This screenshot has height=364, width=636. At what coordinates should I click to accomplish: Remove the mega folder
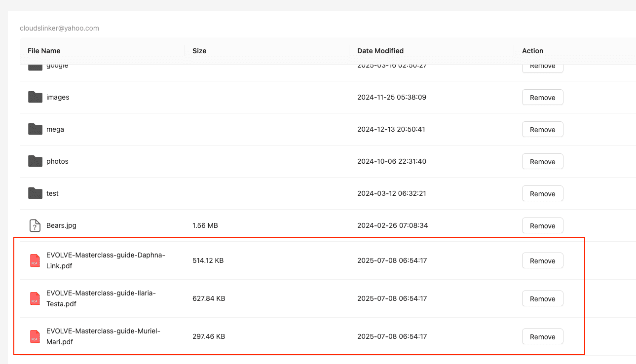pyautogui.click(x=543, y=130)
